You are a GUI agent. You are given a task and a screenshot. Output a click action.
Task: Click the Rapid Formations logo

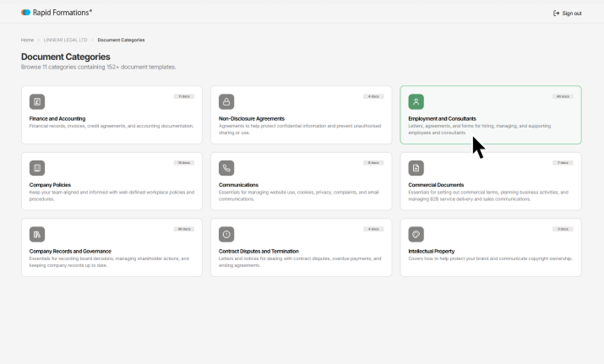[57, 13]
